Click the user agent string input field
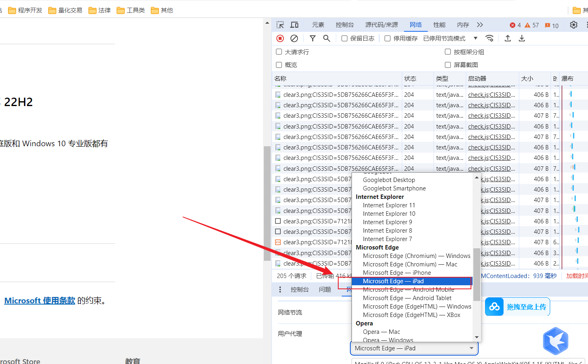588x364 pixels. (468, 362)
